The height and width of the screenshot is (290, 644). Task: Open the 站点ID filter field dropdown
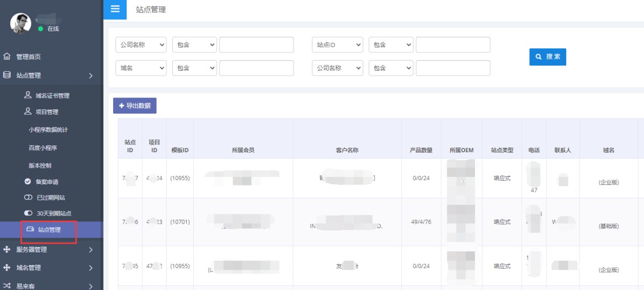pyautogui.click(x=337, y=45)
